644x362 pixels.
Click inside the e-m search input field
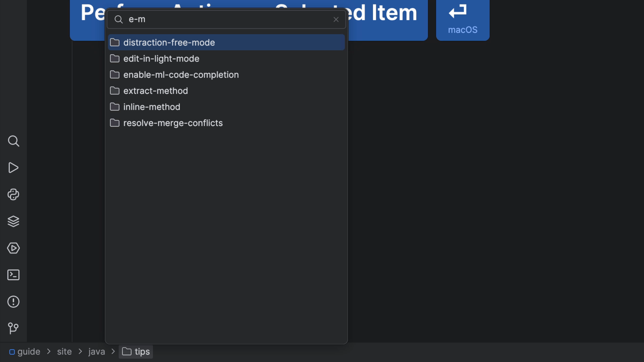click(200, 19)
